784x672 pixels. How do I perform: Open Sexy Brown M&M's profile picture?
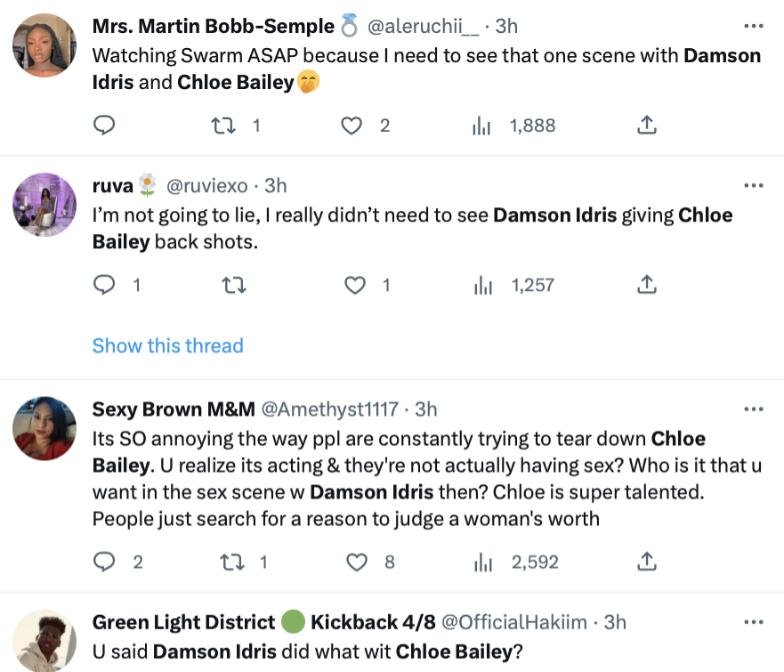coord(44,428)
